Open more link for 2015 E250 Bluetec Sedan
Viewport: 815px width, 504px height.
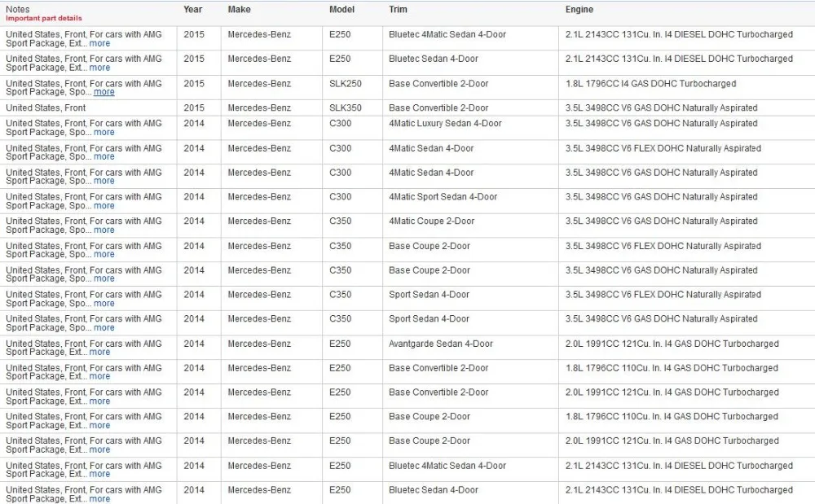[x=99, y=68]
